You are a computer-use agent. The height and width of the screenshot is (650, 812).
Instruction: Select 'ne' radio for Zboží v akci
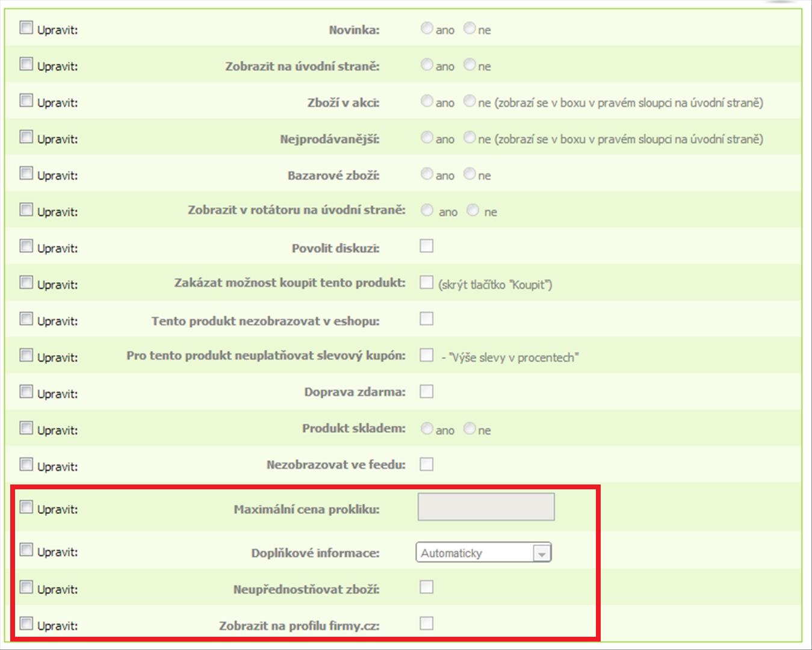click(470, 101)
